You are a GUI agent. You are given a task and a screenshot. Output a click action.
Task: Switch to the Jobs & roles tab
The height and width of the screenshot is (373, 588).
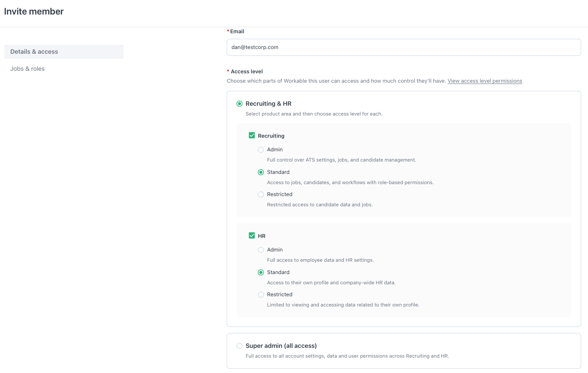[x=28, y=69]
